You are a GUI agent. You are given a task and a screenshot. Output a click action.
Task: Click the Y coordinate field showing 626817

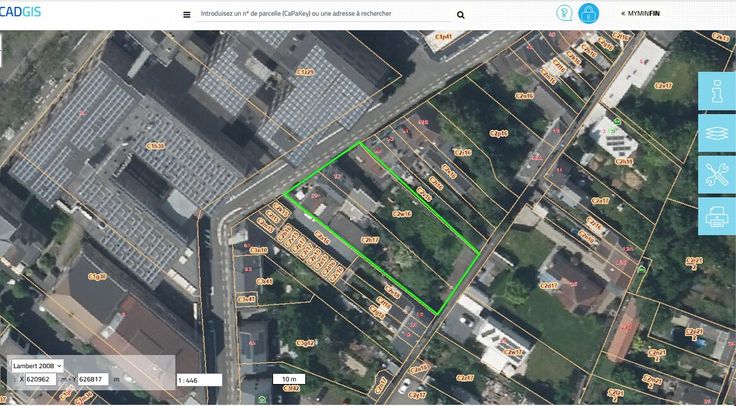[93, 380]
